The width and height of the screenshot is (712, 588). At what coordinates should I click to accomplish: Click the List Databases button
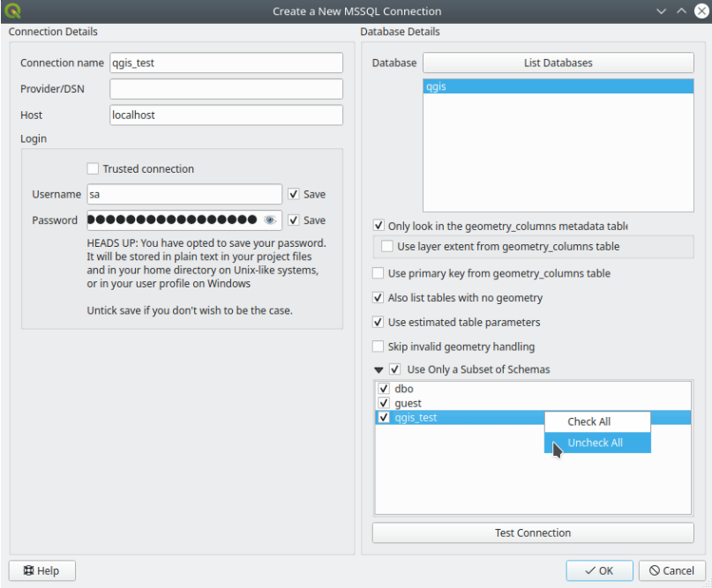(x=558, y=63)
